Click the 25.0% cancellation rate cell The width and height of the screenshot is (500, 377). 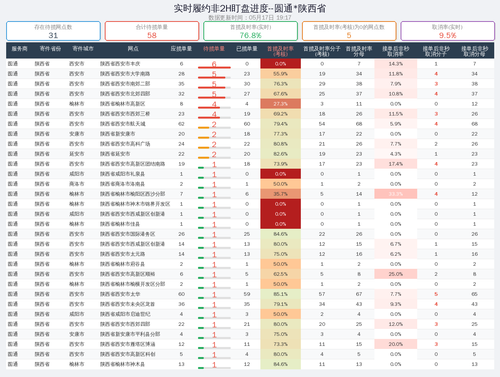click(396, 274)
